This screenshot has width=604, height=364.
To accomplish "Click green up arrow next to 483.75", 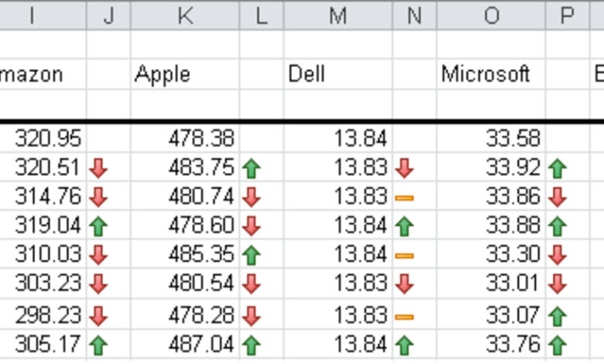I will [252, 169].
